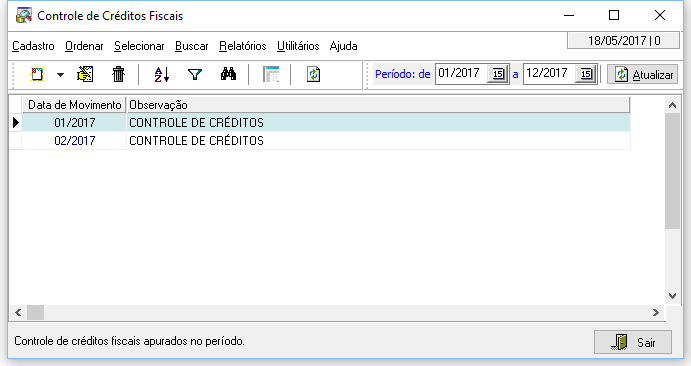Open the Relatórios menu
Screen dimensions: 691x366
click(x=243, y=46)
